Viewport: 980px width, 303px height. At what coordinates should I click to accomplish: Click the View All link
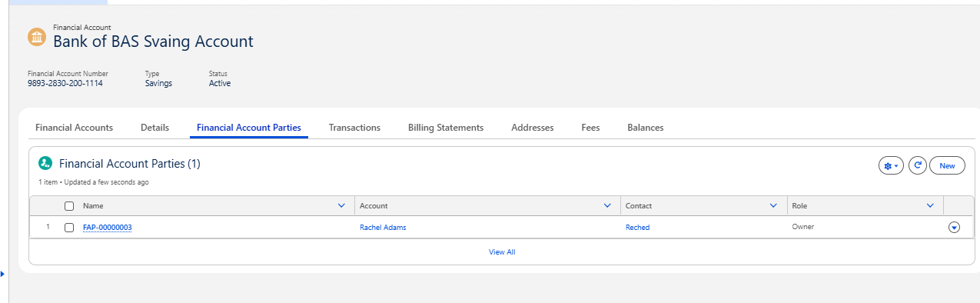tap(502, 252)
